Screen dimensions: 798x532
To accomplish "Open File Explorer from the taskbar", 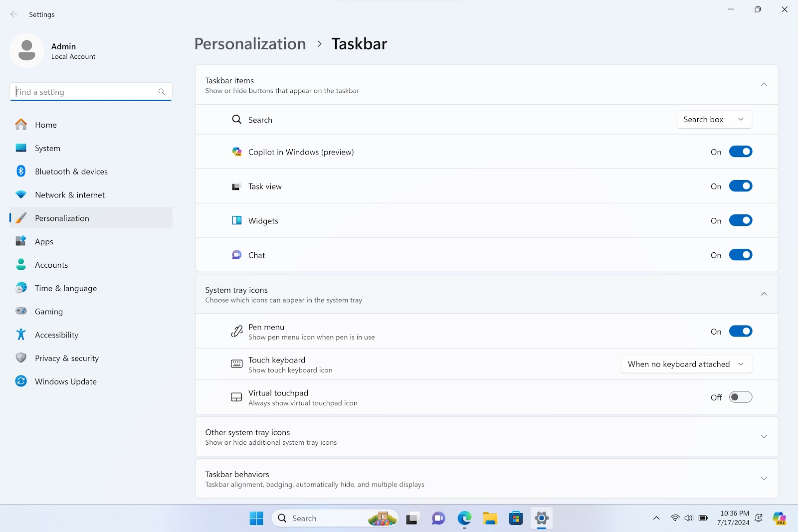I will 490,519.
